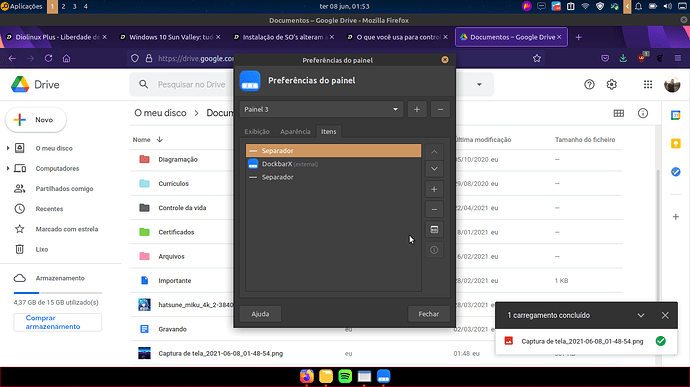Move selected panel item up
Viewport: 690px width, 387px height.
(x=434, y=152)
